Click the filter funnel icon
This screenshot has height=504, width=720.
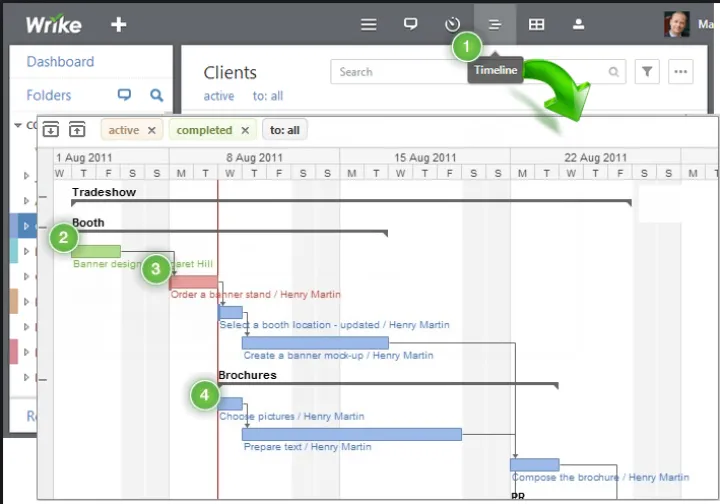(647, 72)
